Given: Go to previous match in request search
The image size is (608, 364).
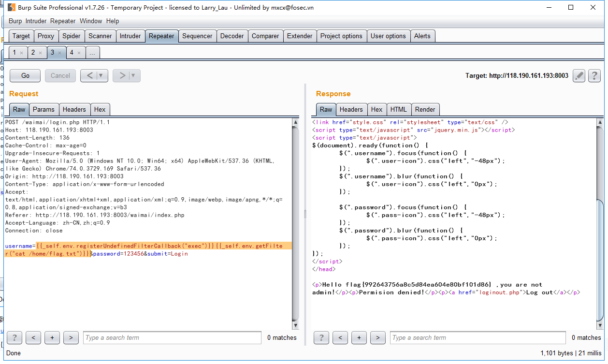Looking at the screenshot, I should [x=33, y=337].
